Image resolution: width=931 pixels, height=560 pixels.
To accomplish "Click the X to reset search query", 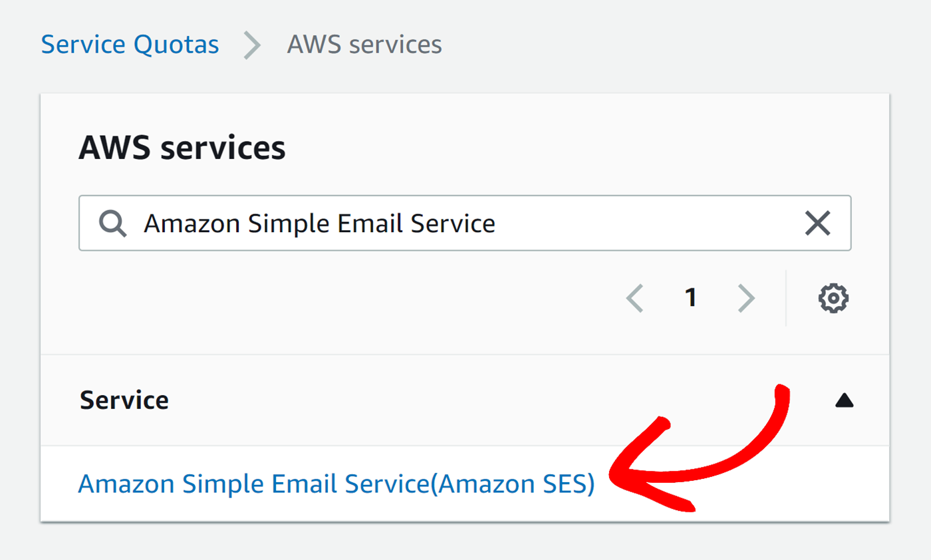I will 818,223.
